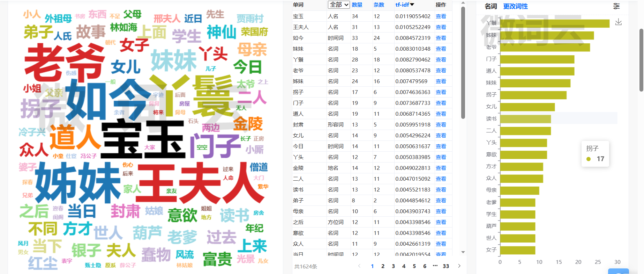Click the 名词 chart title
The height and width of the screenshot is (274, 644).
[x=491, y=6]
